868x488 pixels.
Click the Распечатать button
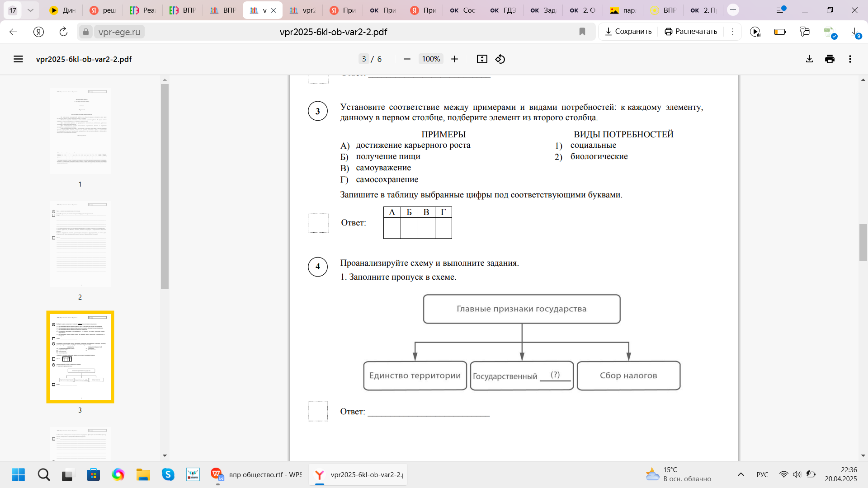pyautogui.click(x=691, y=32)
